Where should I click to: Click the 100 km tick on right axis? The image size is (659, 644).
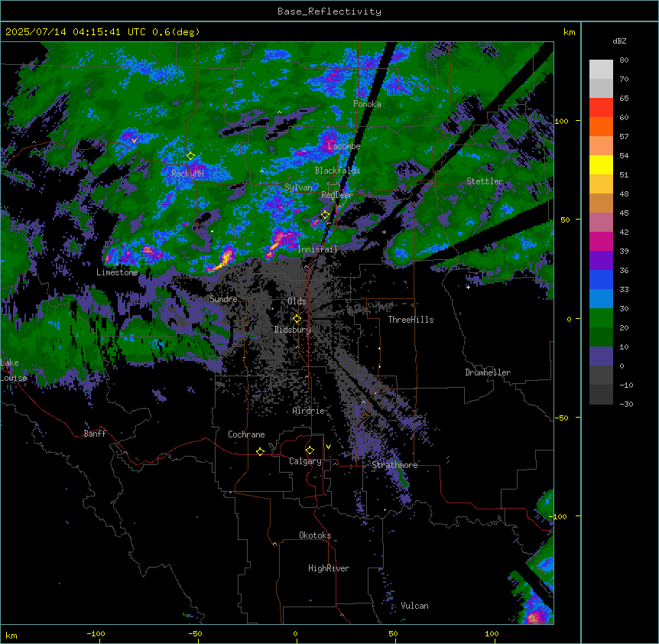(x=562, y=121)
